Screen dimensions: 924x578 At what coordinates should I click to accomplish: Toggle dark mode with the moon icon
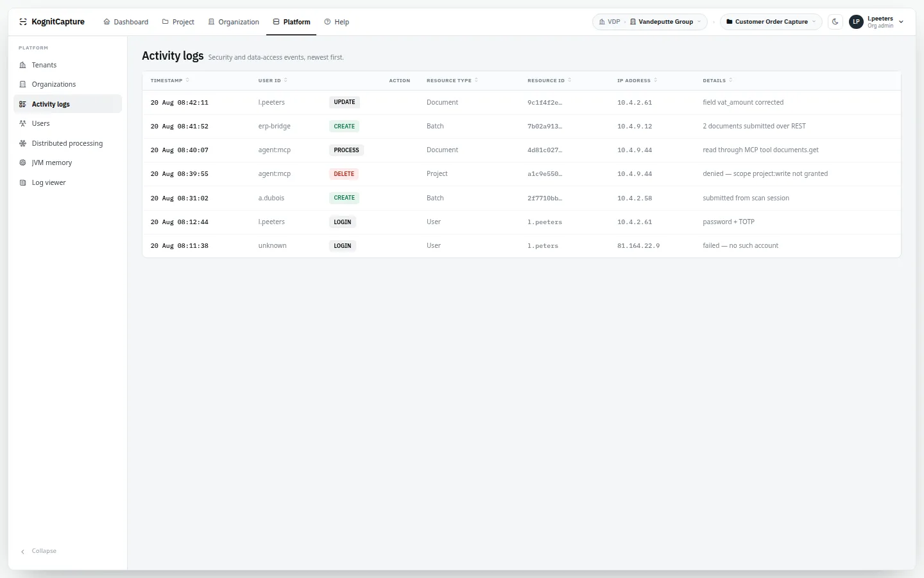tap(835, 22)
